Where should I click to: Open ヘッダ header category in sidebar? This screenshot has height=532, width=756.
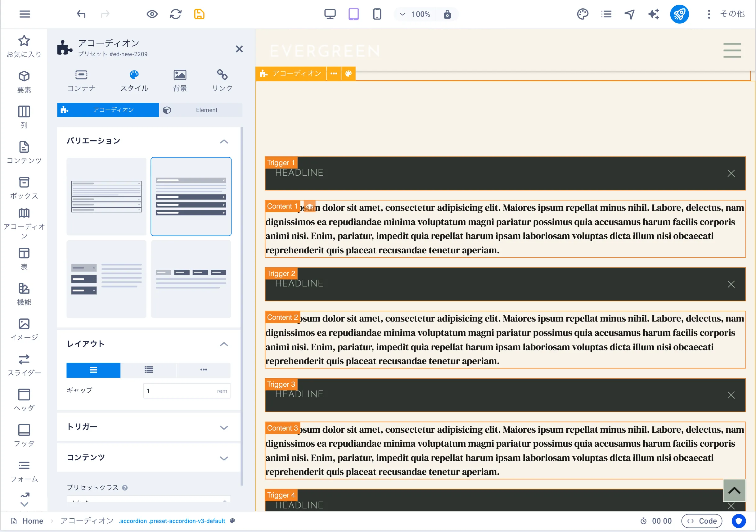pos(24,400)
